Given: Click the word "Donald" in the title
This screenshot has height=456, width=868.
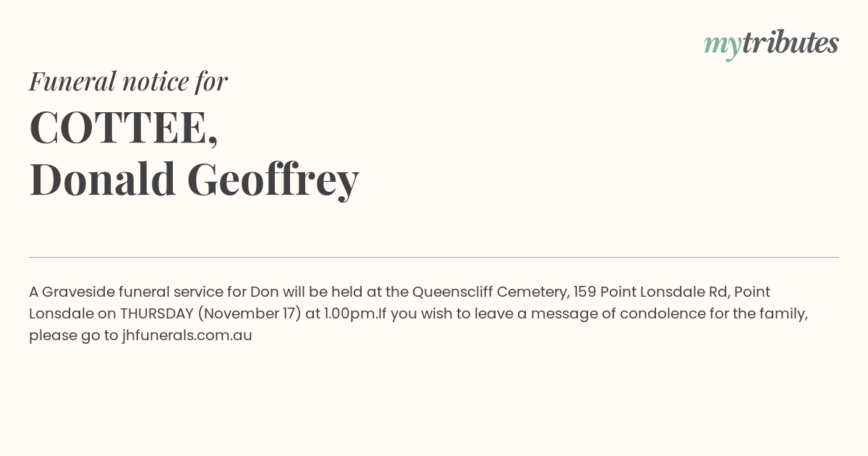Looking at the screenshot, I should point(103,180).
